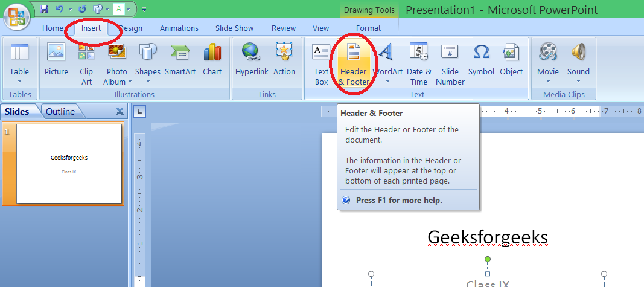
Task: Select the Slides pane tab
Action: 18,111
